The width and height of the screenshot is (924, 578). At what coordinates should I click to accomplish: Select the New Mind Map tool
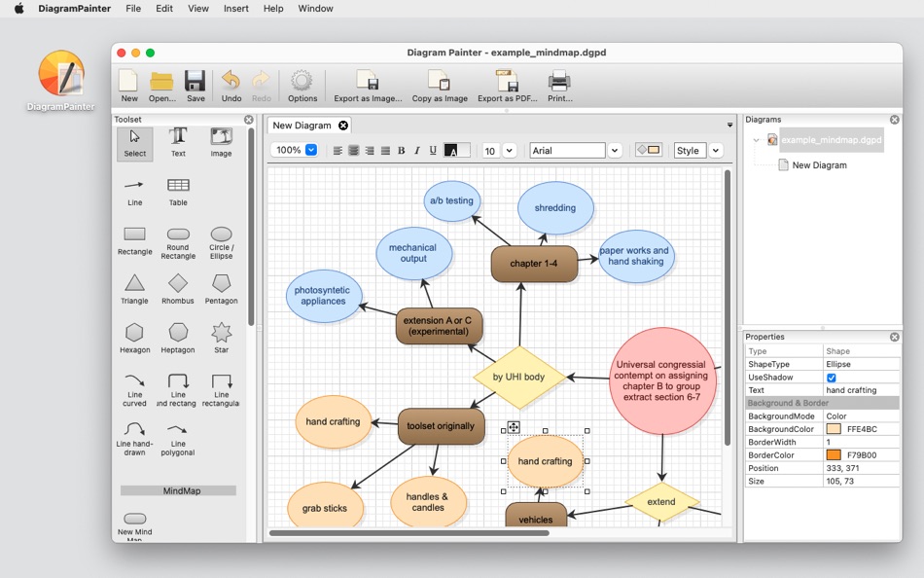coord(135,524)
